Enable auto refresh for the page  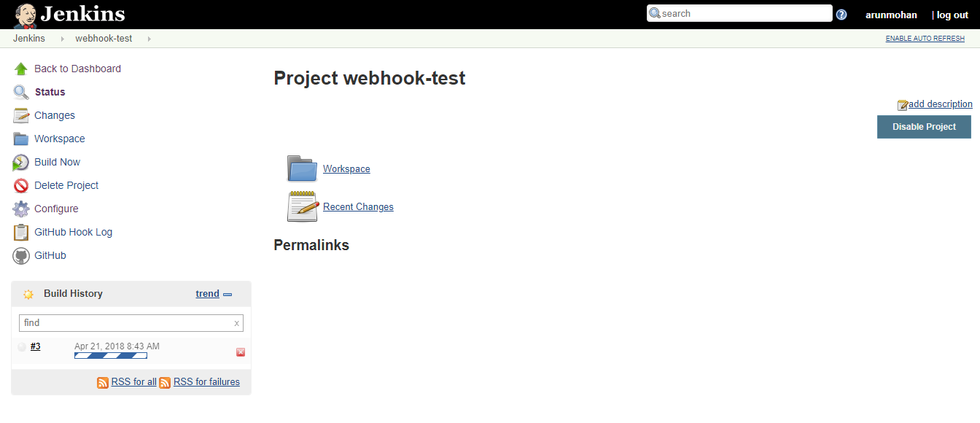(x=925, y=38)
